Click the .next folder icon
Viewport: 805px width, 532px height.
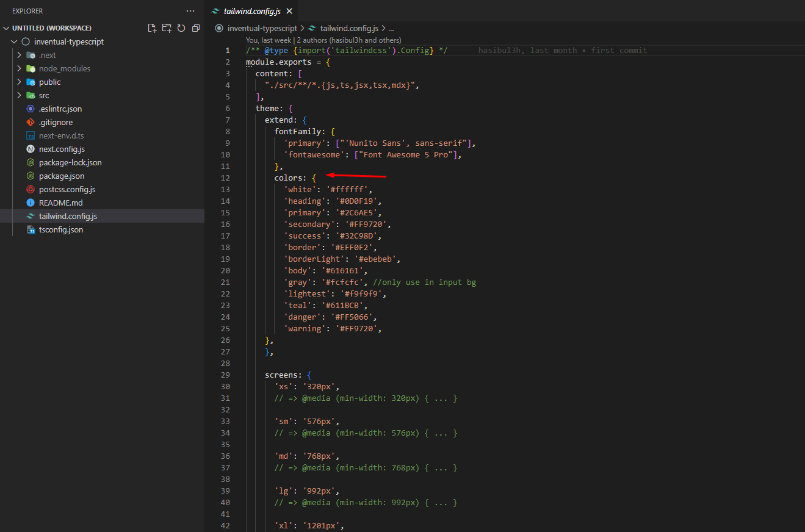click(31, 55)
